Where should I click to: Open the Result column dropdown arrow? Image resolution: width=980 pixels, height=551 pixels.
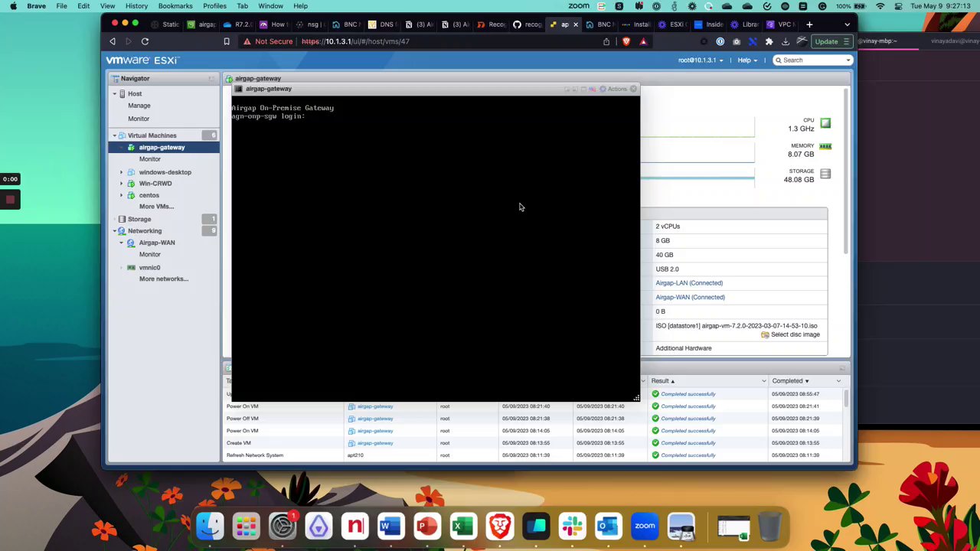763,381
